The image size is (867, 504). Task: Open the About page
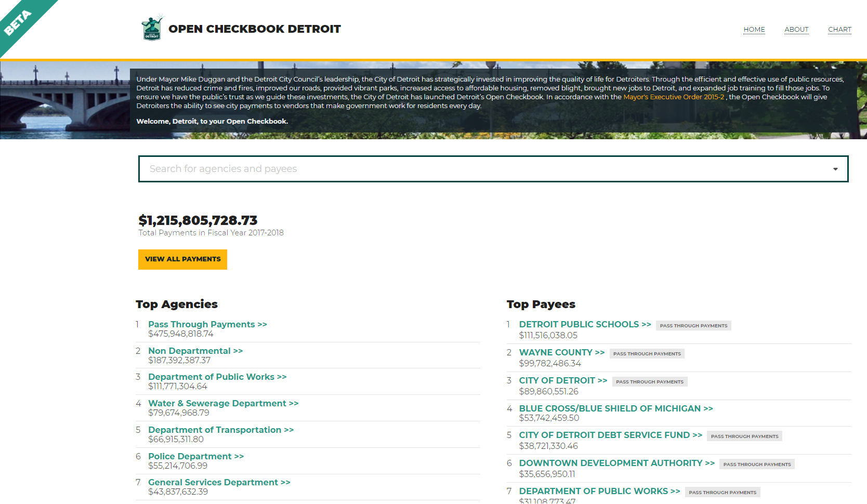coord(796,30)
